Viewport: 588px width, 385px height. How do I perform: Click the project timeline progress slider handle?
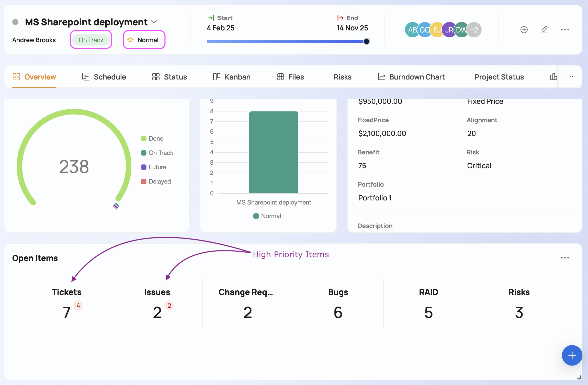click(366, 41)
